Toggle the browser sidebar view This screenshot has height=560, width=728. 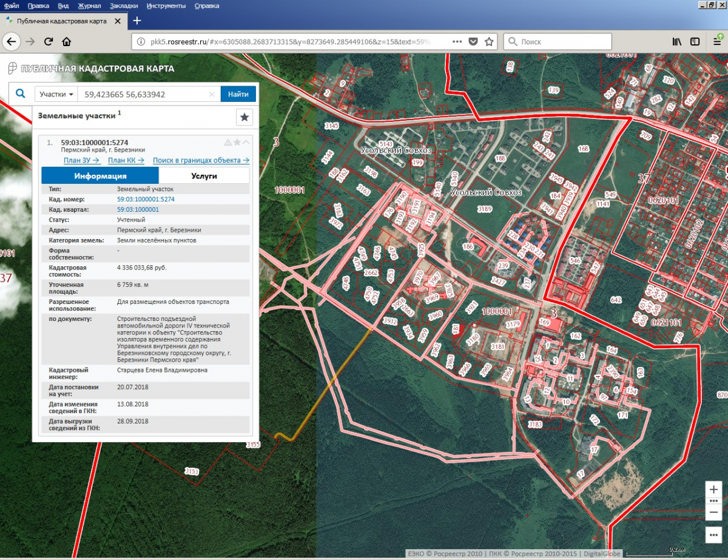[x=695, y=42]
